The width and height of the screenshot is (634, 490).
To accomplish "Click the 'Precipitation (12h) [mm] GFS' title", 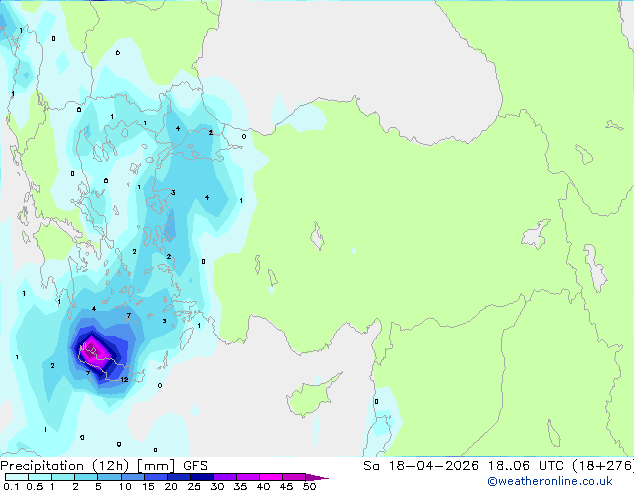I will pos(104,466).
